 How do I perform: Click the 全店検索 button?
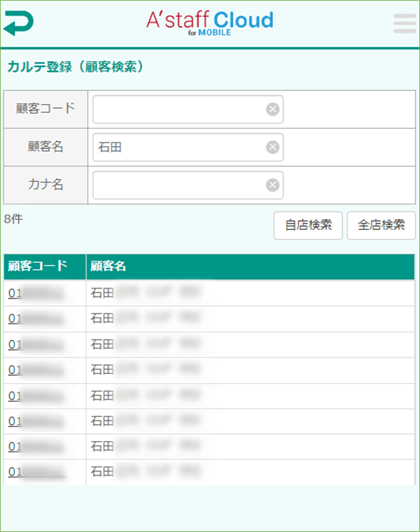[381, 226]
